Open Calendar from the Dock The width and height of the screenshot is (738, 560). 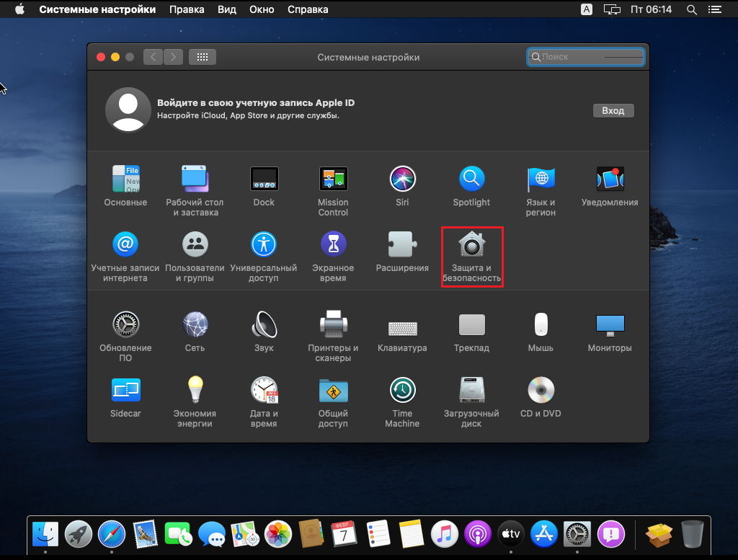(344, 534)
